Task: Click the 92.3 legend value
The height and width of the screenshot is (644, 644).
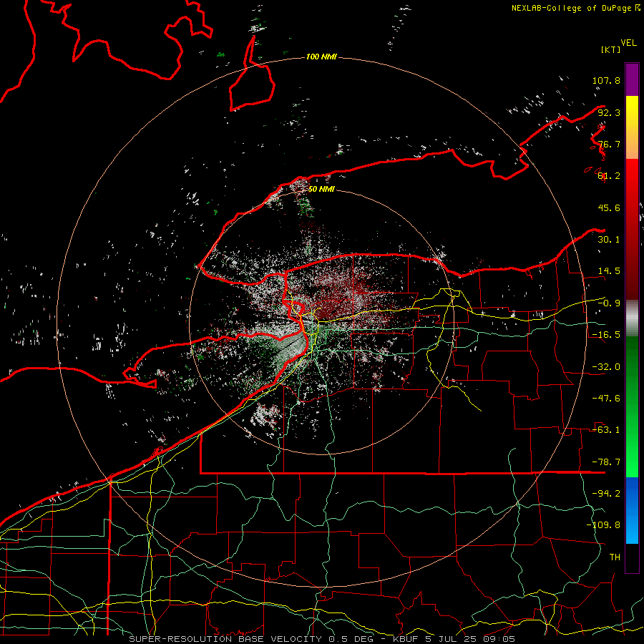Action: click(x=609, y=112)
